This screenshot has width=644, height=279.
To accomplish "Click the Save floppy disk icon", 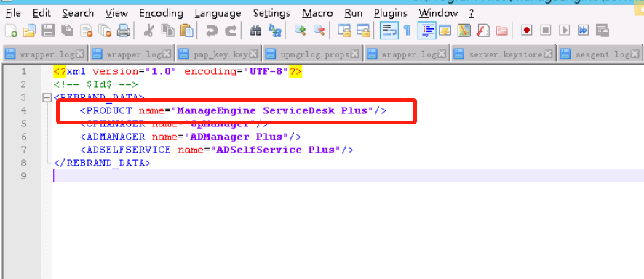I will 49,31.
